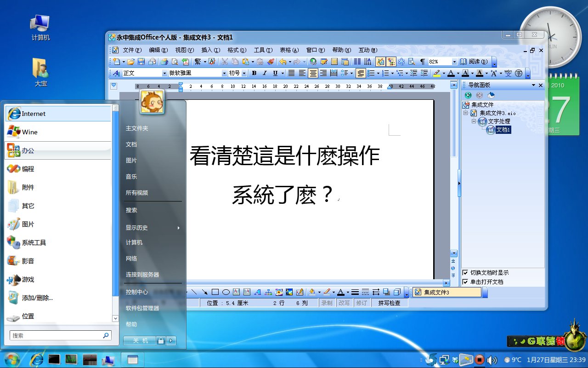Click the drawing toolbar fill color bucket
The width and height of the screenshot is (588, 368).
pos(312,292)
